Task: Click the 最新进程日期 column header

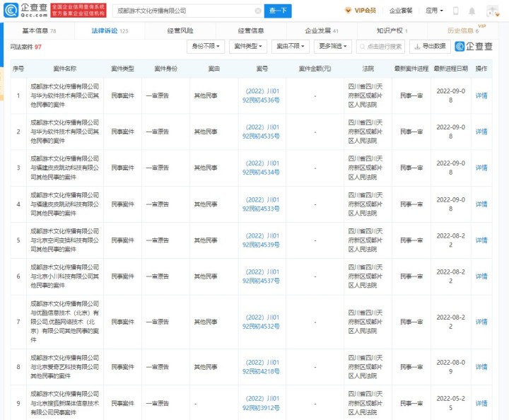Action: [x=450, y=69]
